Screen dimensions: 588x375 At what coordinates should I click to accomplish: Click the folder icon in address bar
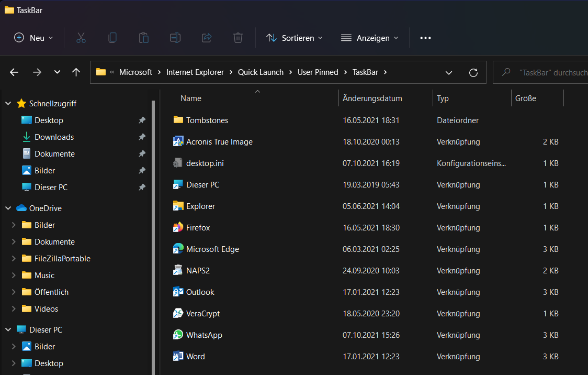[x=101, y=72]
